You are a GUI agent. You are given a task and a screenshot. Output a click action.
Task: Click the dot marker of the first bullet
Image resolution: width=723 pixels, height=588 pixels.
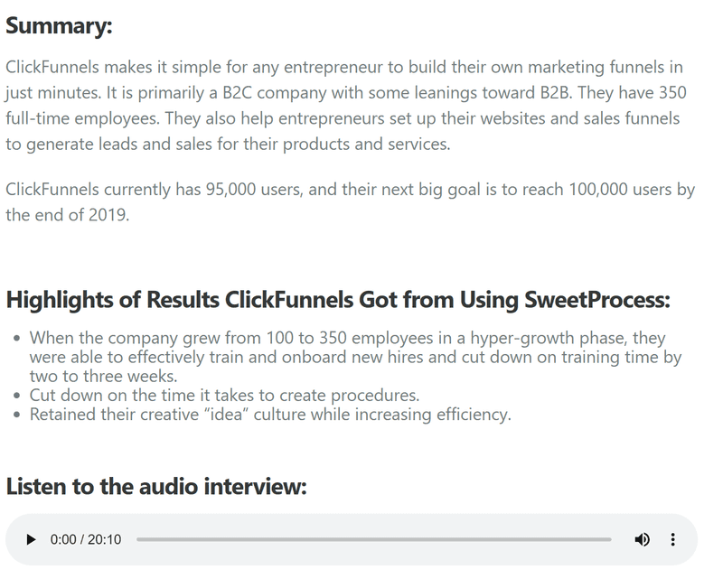17,338
